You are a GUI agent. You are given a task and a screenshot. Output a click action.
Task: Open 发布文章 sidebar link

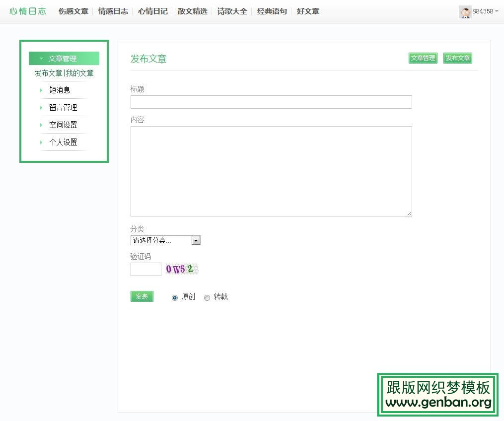[48, 73]
